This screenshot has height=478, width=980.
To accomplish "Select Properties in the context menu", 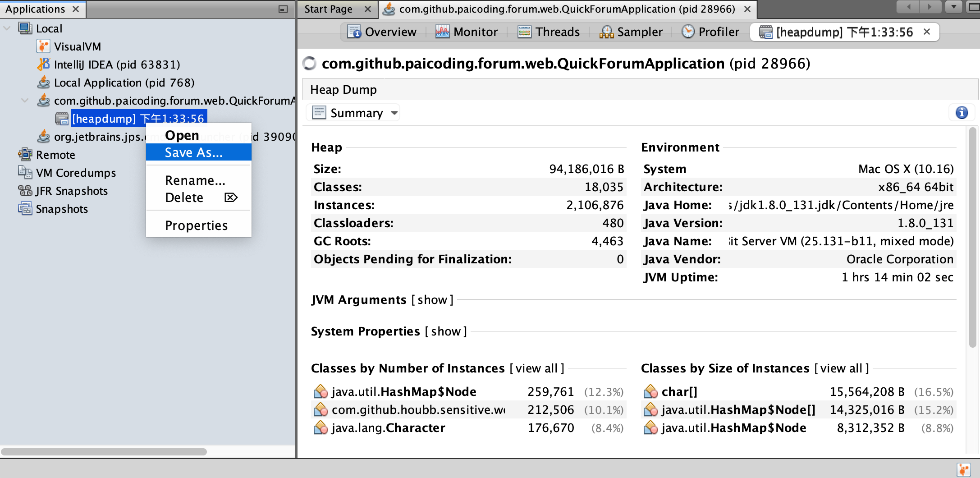I will pyautogui.click(x=196, y=225).
